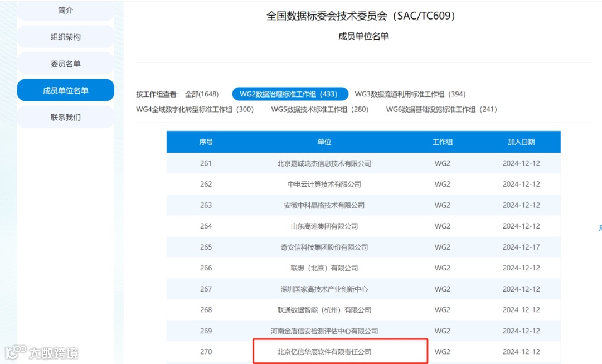Click the 序号 column header
The width and height of the screenshot is (602, 364).
(206, 142)
